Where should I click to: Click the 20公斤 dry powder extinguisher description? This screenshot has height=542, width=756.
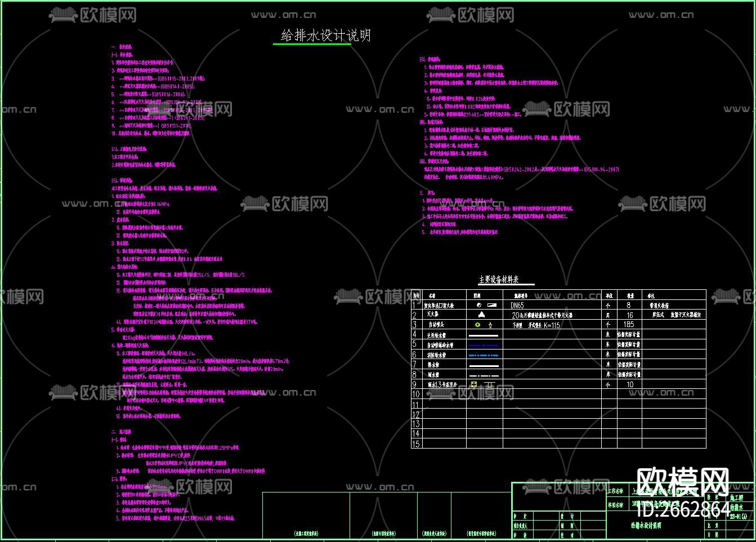tap(542, 315)
